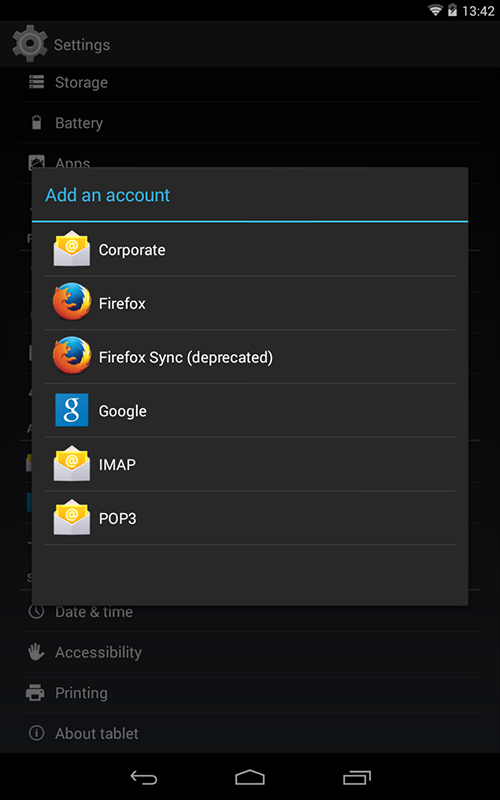Pick Firefox Sync (deprecated) entry
500x800 pixels.
tap(250, 357)
